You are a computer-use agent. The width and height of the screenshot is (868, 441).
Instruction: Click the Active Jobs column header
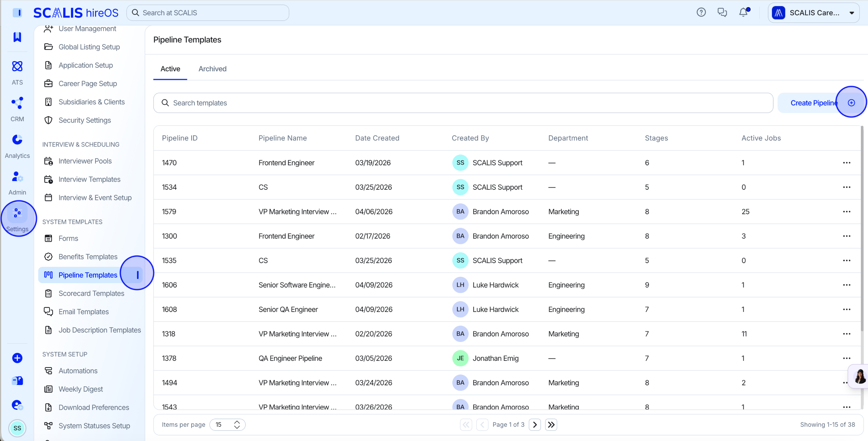[761, 138]
